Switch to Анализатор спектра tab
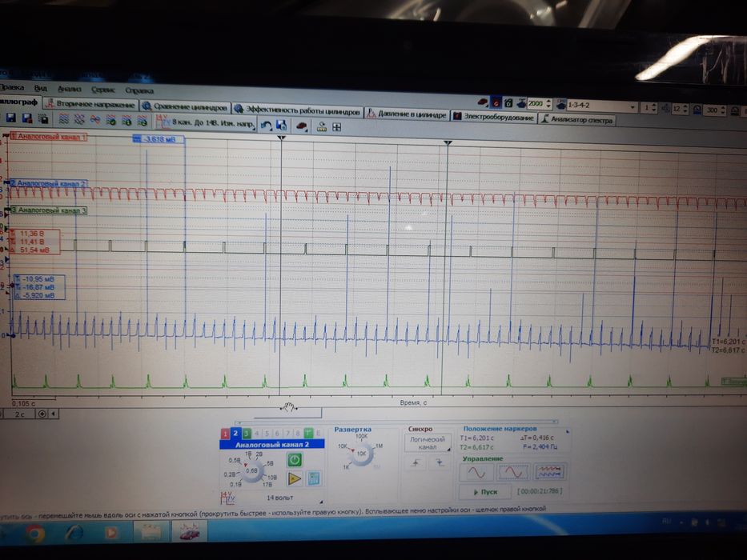The width and height of the screenshot is (747, 560). coord(577,119)
